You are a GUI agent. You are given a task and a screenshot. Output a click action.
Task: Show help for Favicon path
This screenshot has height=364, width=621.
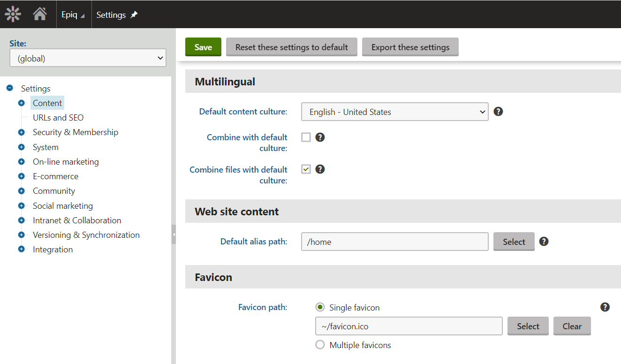tap(605, 307)
